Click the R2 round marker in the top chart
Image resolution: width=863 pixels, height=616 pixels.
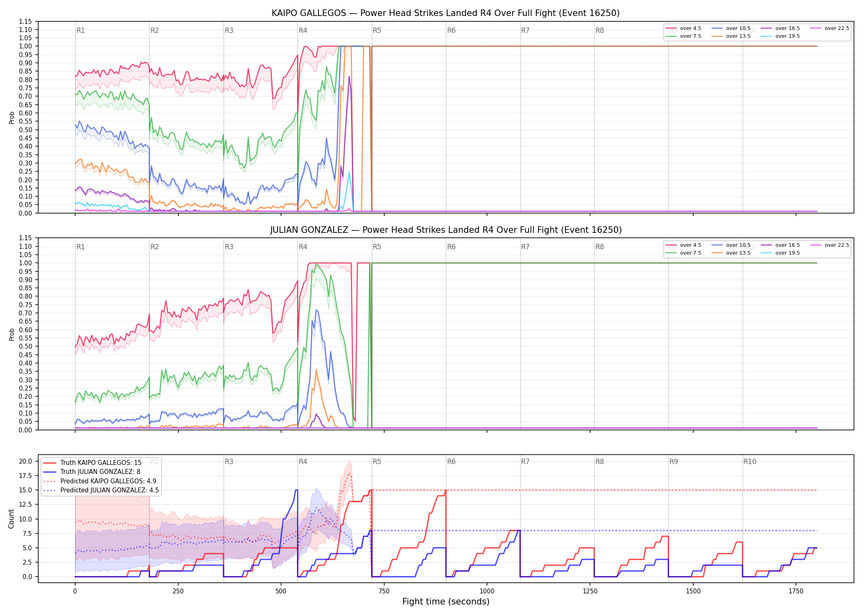tap(155, 30)
